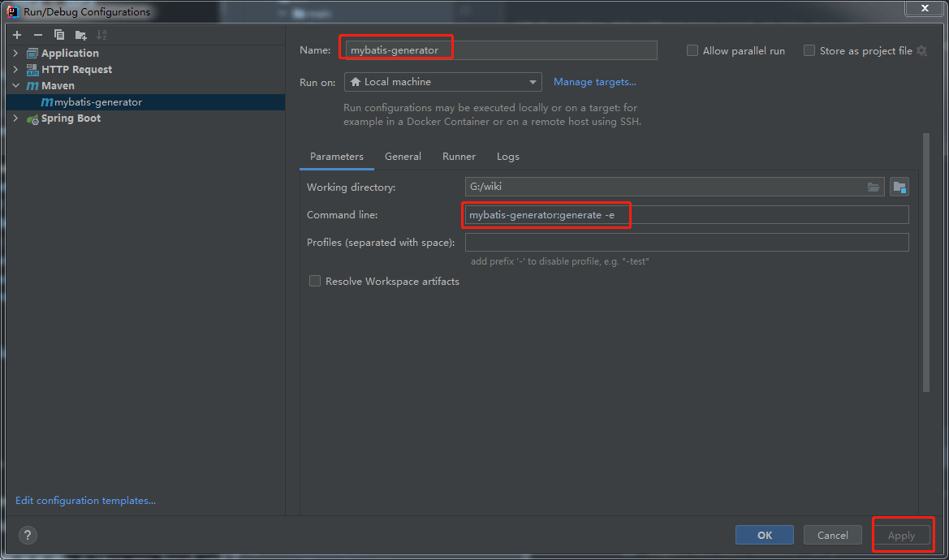
Task: Click move into new folder icon
Action: [x=80, y=35]
